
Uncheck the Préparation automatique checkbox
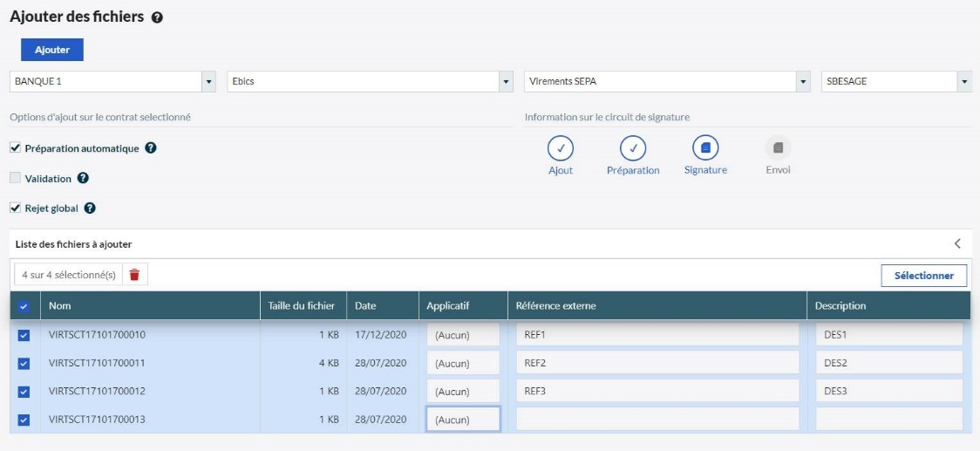[x=15, y=148]
